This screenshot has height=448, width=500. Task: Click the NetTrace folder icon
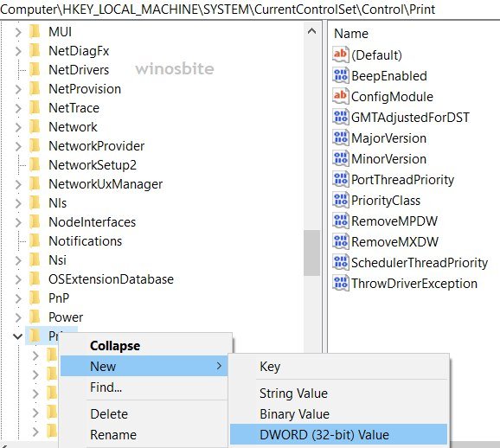click(x=35, y=108)
